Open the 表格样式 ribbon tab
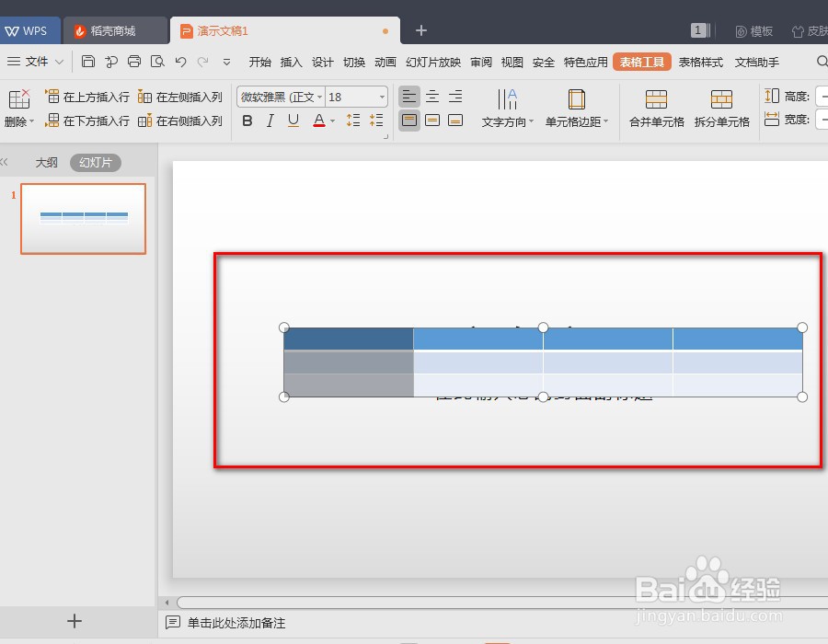 click(x=701, y=63)
